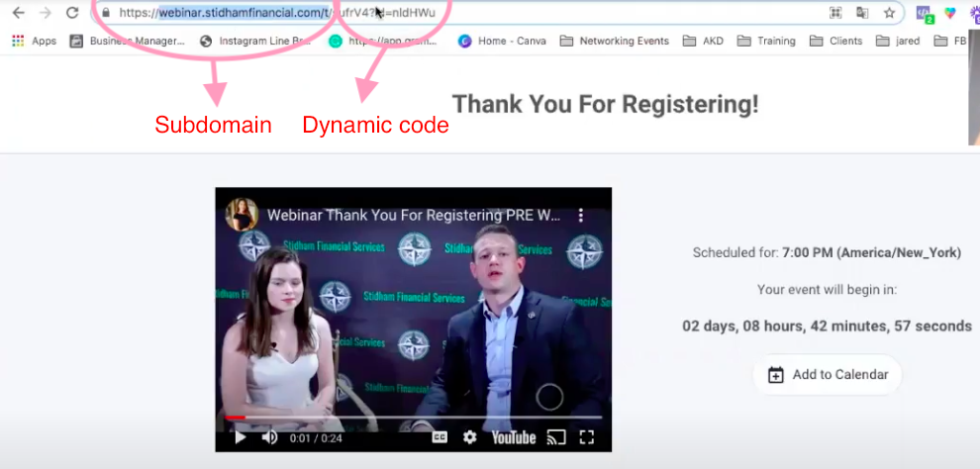Reload the page with the refresh icon

coord(72,13)
